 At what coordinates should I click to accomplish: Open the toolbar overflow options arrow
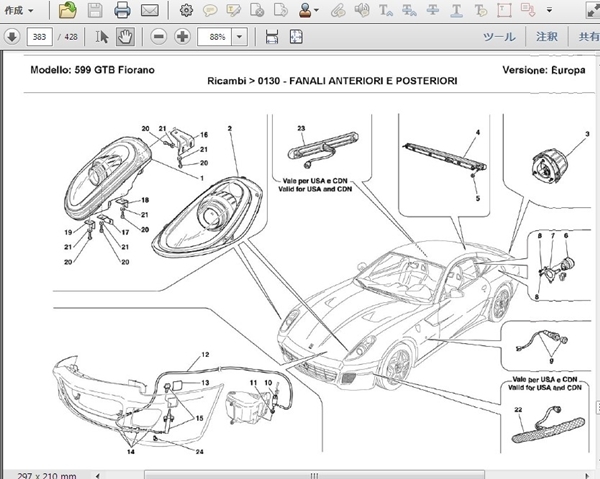(549, 10)
